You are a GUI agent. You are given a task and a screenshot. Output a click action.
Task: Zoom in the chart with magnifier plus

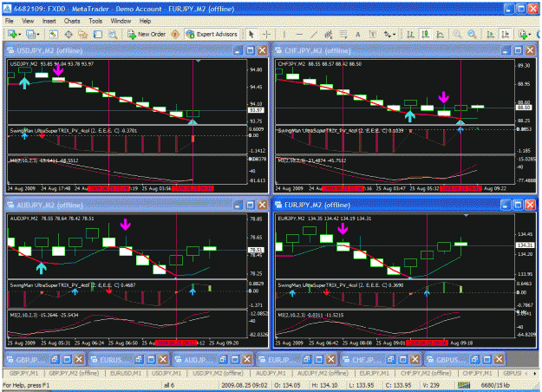point(457,34)
